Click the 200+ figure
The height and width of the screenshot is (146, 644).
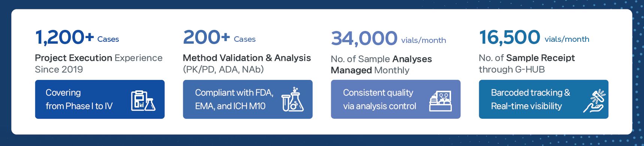pos(206,37)
